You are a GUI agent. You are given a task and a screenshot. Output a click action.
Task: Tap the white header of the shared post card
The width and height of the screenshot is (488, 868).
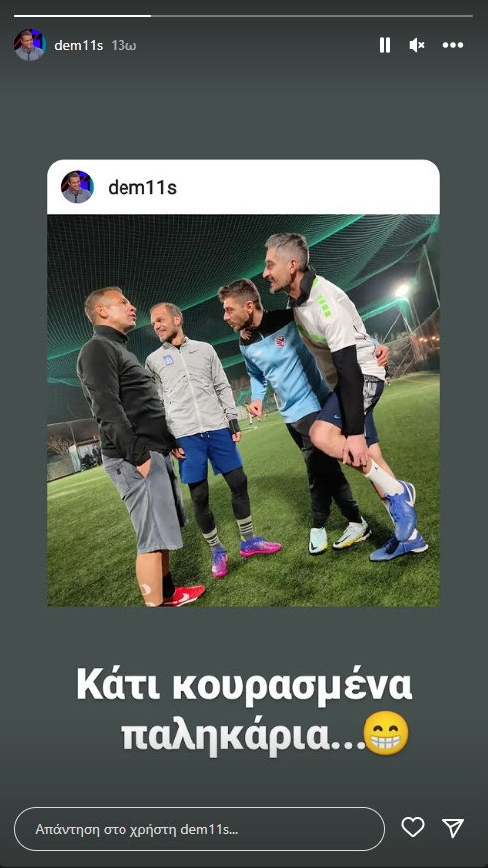[243, 187]
